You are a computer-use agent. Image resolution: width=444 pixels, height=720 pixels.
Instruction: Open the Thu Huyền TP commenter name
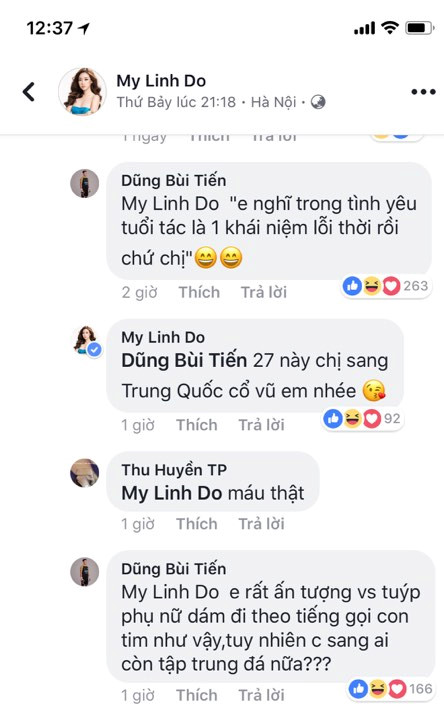coord(174,470)
